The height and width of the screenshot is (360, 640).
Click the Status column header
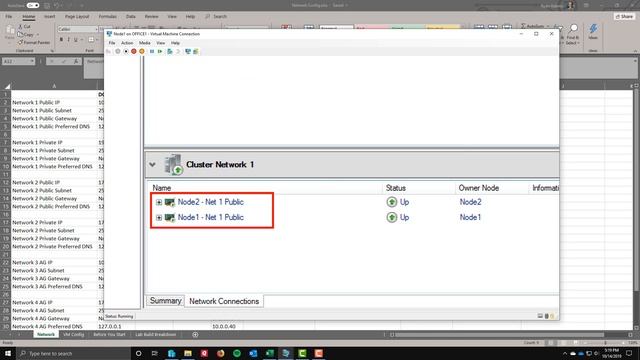coord(396,188)
